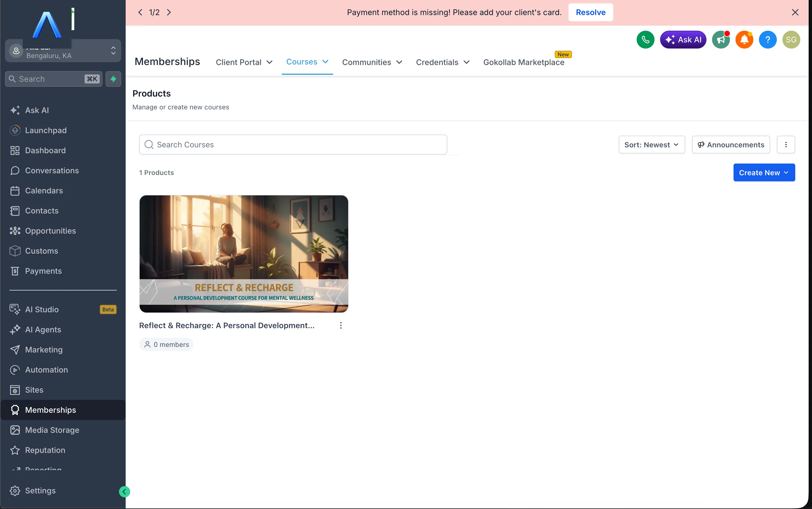Expand the Credentials dropdown

tap(443, 62)
